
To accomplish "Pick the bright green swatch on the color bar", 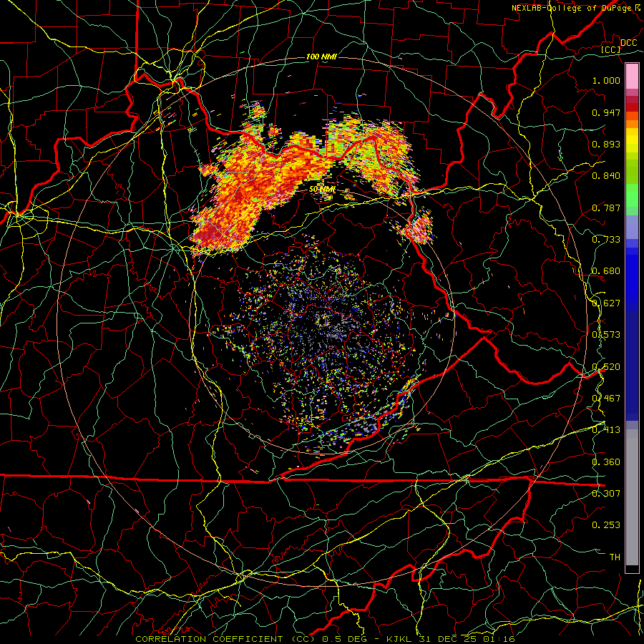I will click(x=632, y=195).
